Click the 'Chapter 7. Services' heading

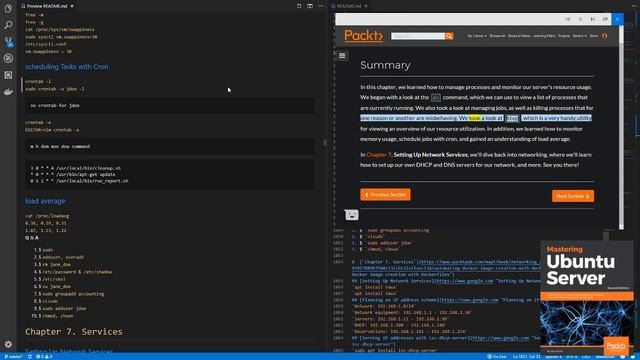point(73,331)
